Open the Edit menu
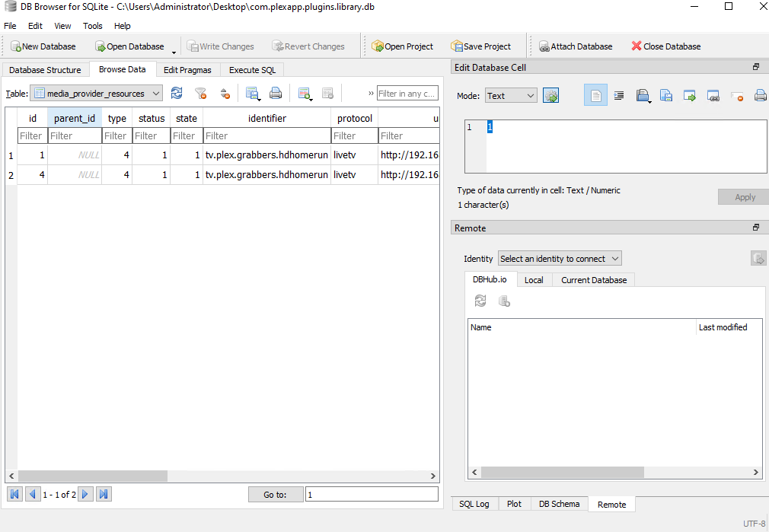 [35, 26]
